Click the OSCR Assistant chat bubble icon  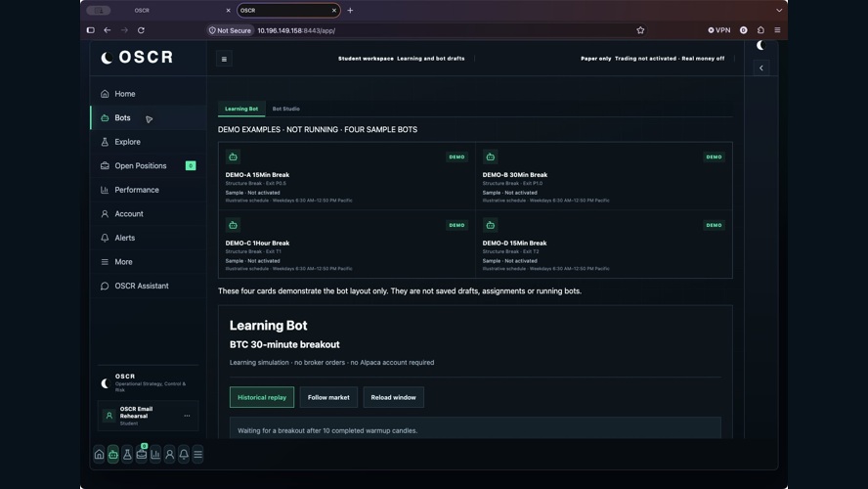105,286
